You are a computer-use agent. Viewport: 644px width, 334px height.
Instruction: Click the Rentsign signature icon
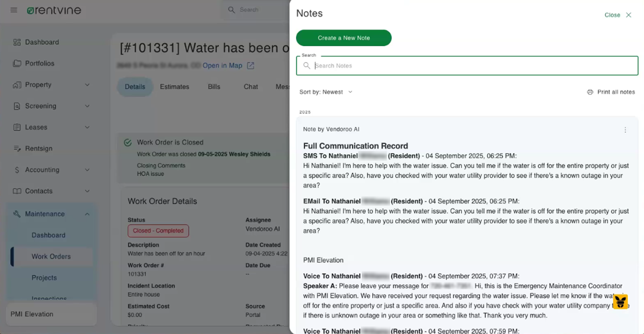pyautogui.click(x=17, y=149)
